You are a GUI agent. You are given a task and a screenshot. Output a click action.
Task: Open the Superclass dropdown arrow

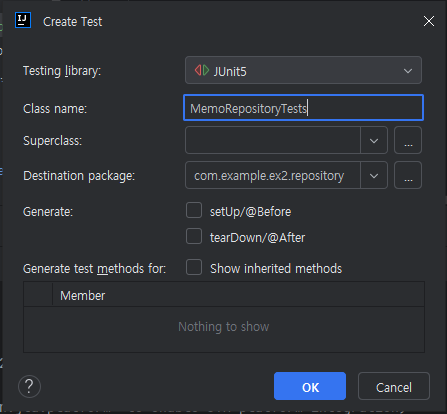pos(374,140)
